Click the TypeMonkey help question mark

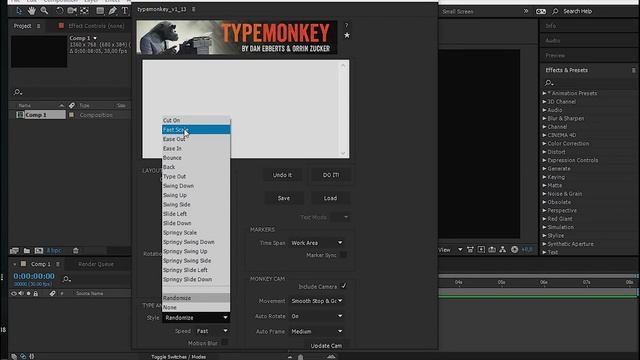(347, 25)
